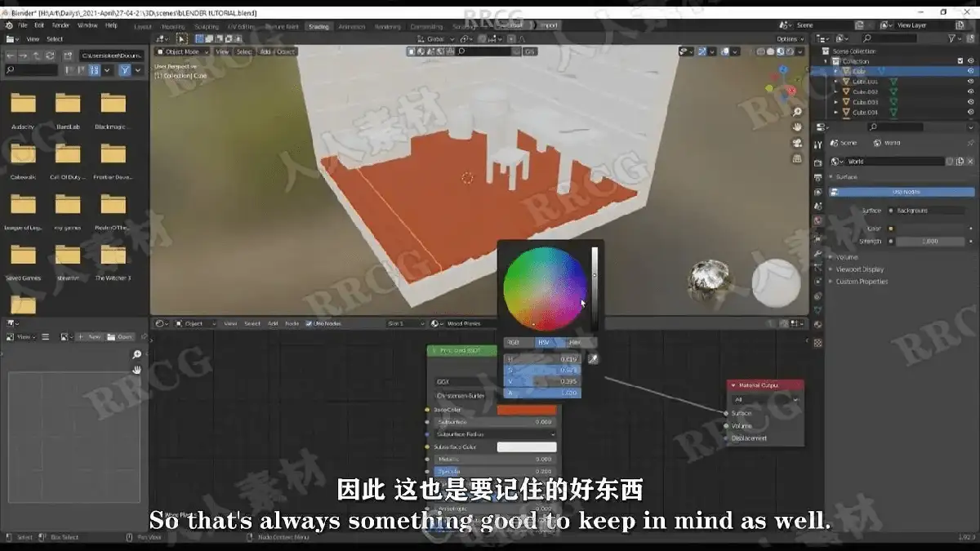This screenshot has height=551, width=980.
Task: Click the select box cursor tool icon
Action: tap(181, 38)
